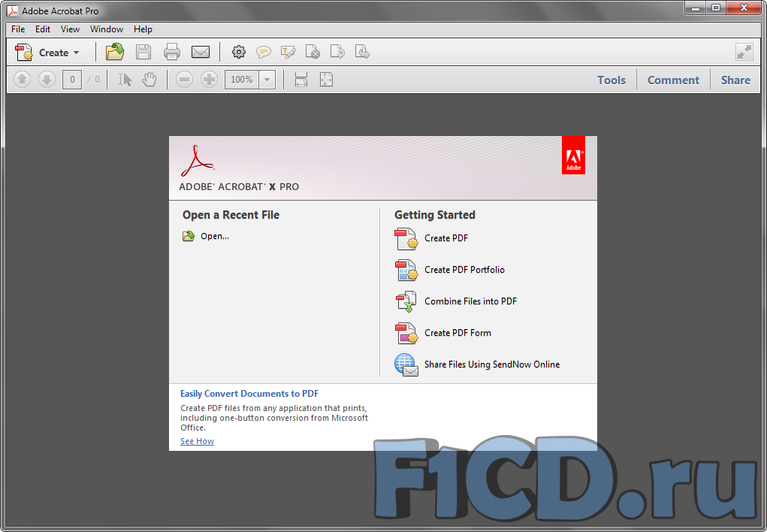This screenshot has width=767, height=532.
Task: Open a file with the folder icon
Action: 115,52
